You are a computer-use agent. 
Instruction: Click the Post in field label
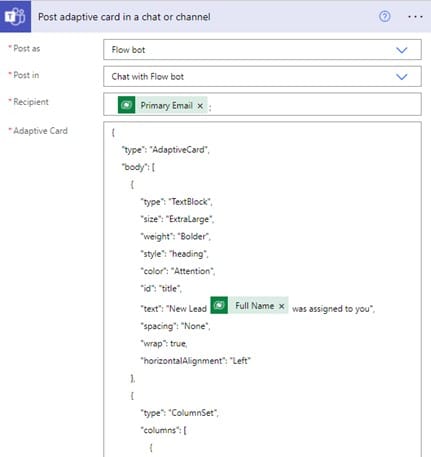[26, 75]
